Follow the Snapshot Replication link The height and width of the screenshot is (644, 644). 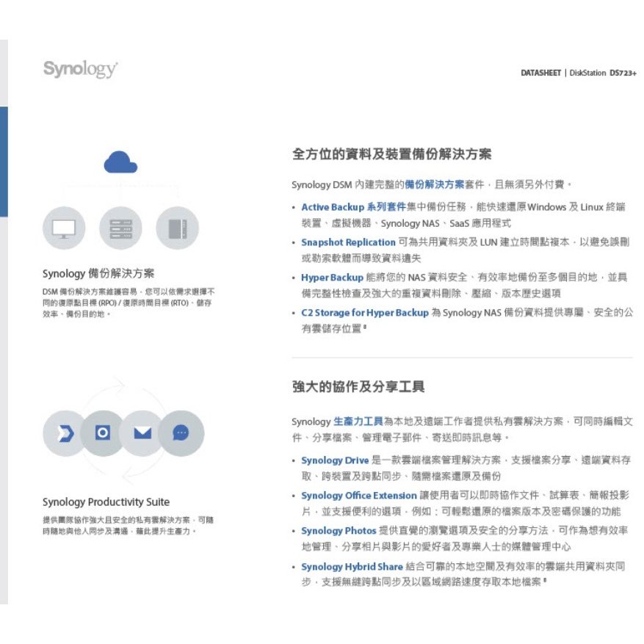click(x=348, y=242)
